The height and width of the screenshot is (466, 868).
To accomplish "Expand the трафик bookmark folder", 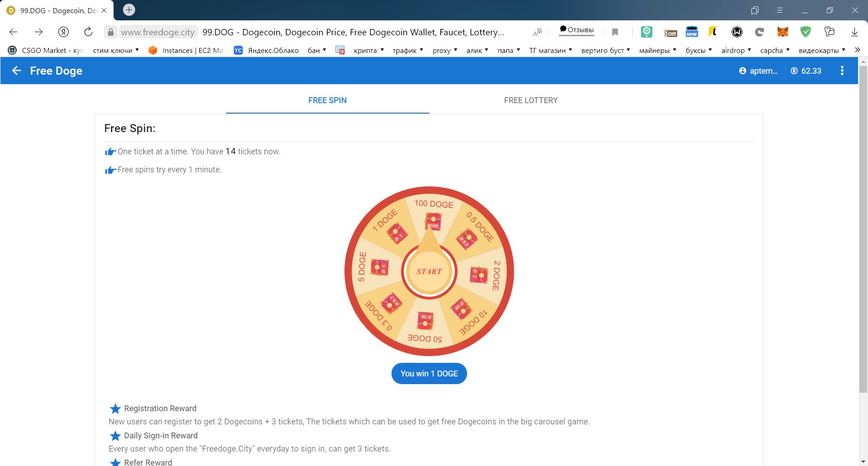I will (408, 50).
